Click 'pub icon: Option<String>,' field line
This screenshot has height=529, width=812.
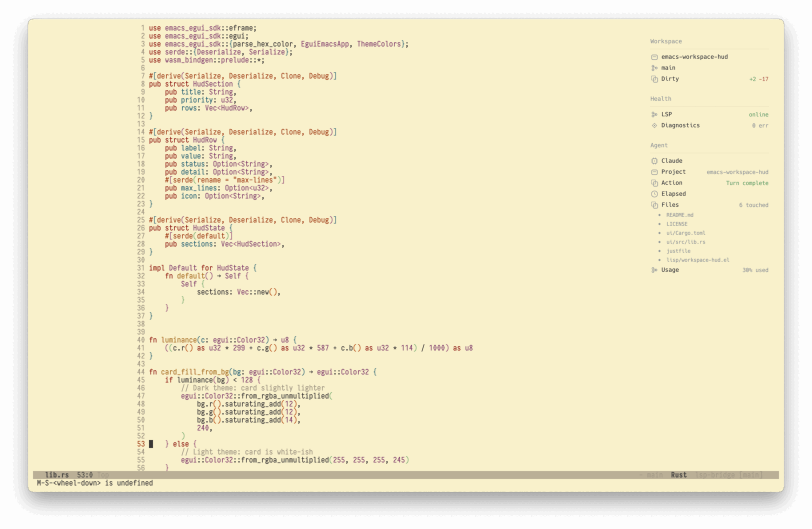pyautogui.click(x=215, y=196)
